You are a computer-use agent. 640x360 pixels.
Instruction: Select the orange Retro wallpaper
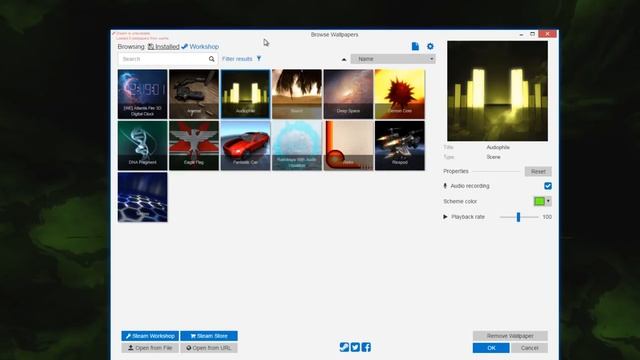(x=348, y=146)
